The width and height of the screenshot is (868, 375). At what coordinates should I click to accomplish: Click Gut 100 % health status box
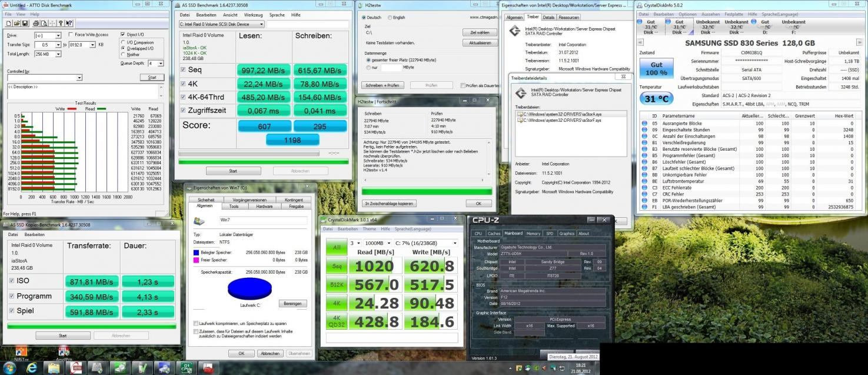(x=656, y=68)
